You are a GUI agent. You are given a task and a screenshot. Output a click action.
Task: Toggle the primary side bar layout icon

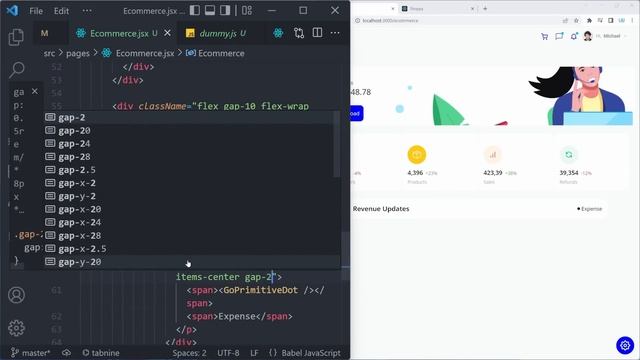point(195,10)
